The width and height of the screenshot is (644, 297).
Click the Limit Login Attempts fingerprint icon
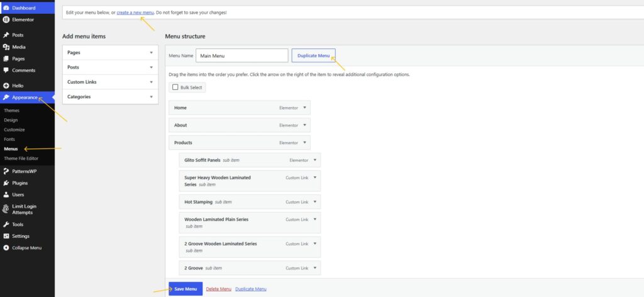(6, 209)
